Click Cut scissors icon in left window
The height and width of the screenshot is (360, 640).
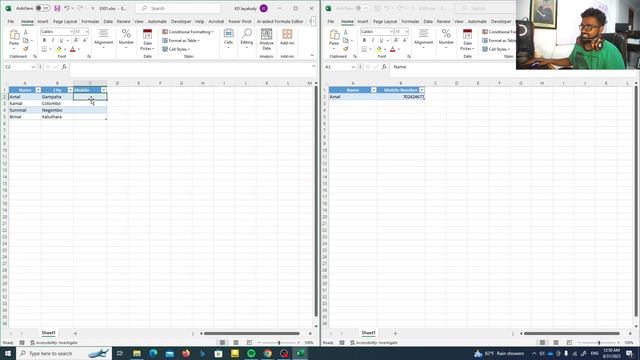coord(26,32)
